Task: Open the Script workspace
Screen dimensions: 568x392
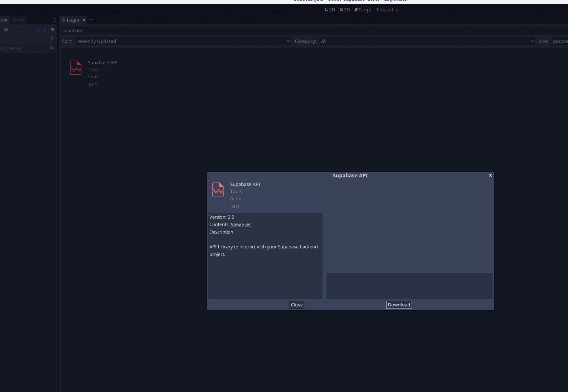Action: [363, 10]
